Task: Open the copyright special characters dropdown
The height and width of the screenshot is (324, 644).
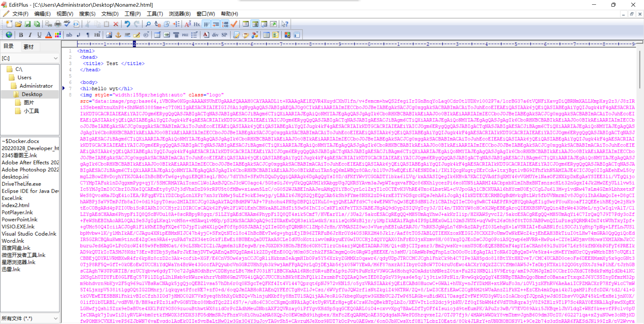Action: (146, 35)
